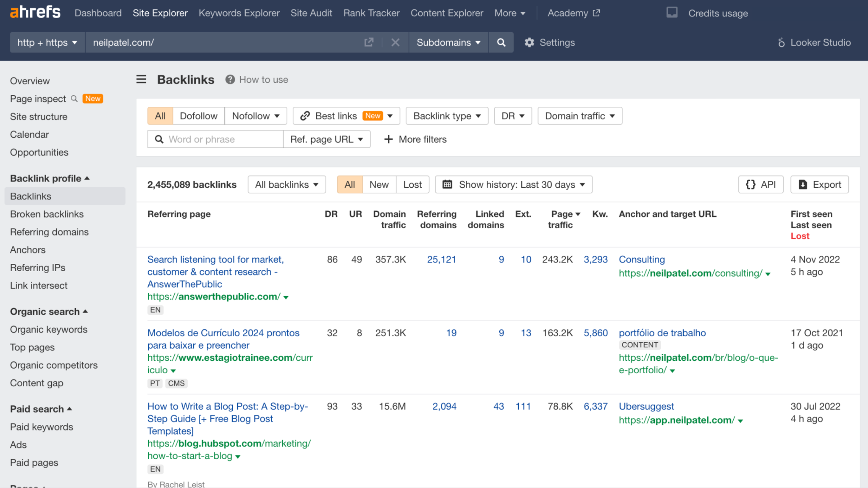Open the search icon in the URL bar
The width and height of the screenshot is (868, 488).
point(501,42)
